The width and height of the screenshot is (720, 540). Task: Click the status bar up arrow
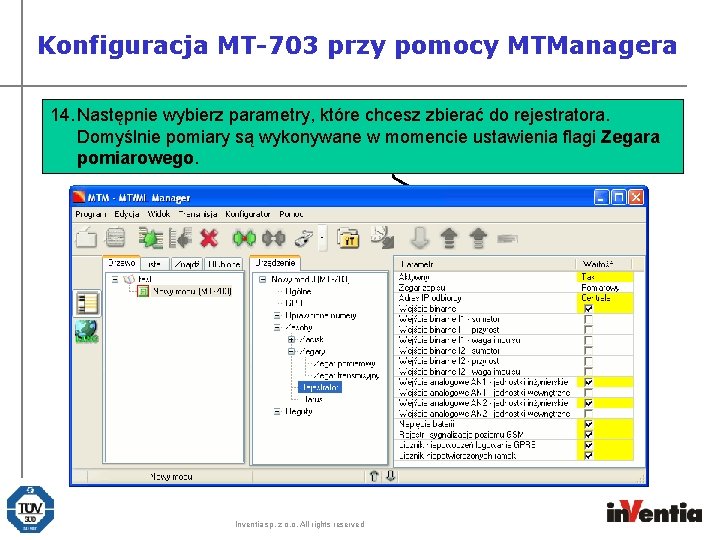[x=374, y=476]
